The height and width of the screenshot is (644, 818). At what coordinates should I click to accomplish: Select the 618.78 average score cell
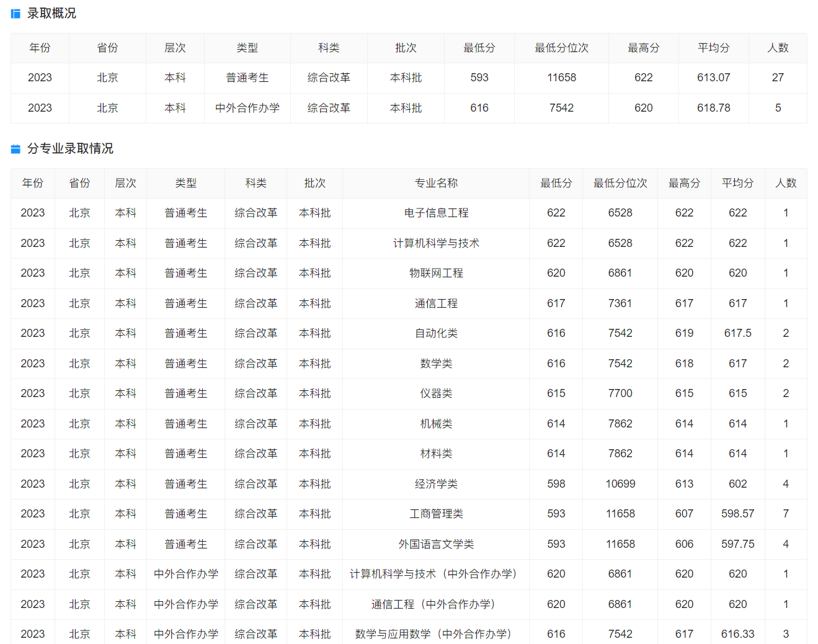[x=713, y=108]
